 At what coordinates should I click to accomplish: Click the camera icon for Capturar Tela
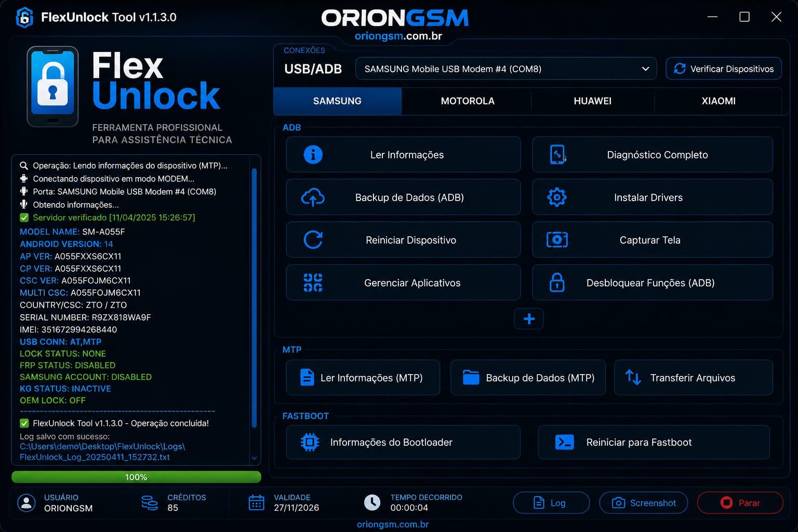point(557,240)
